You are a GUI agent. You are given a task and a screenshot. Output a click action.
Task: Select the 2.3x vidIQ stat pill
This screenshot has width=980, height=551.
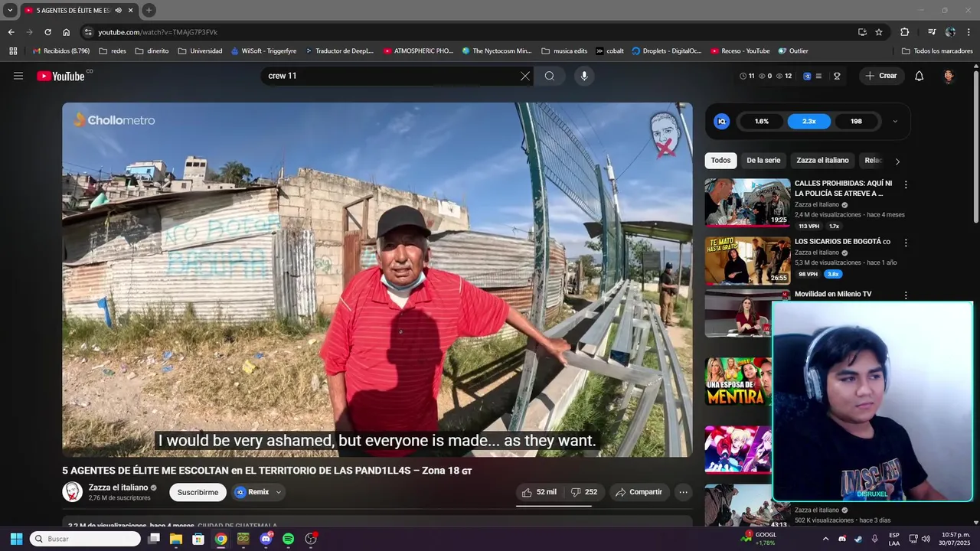click(809, 121)
